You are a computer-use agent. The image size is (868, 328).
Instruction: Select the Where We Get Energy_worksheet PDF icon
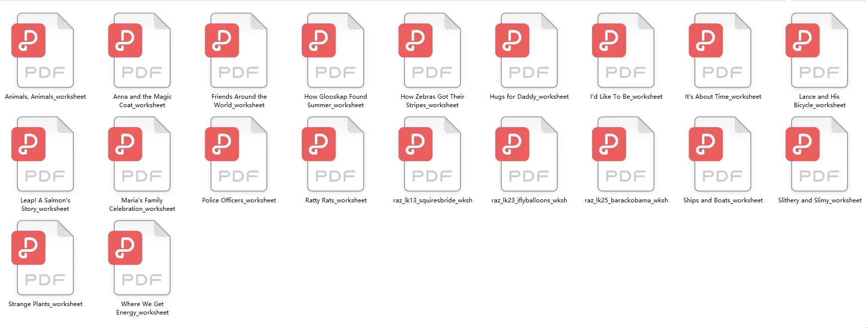click(139, 258)
